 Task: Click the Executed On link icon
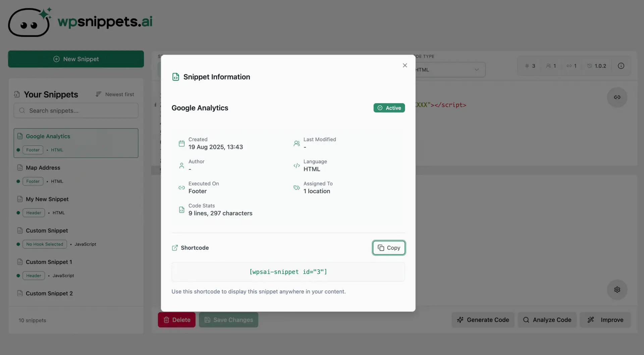coord(181,188)
